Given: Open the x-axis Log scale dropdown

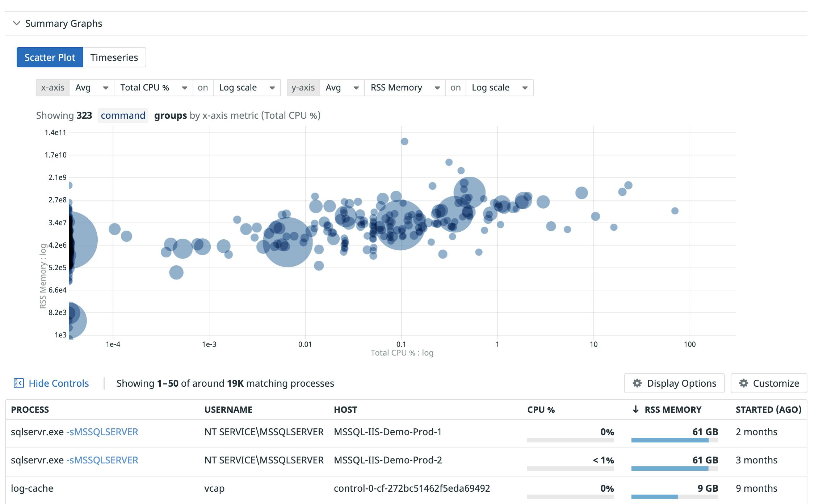Looking at the screenshot, I should click(247, 87).
